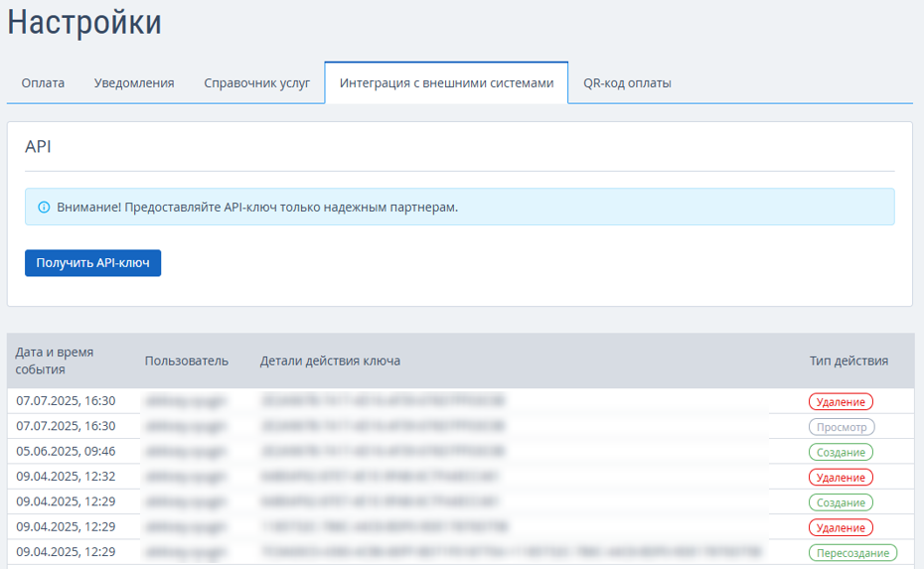Click the Создание badge dated 05.06.2025
Screen dimensions: 924x569
(841, 453)
